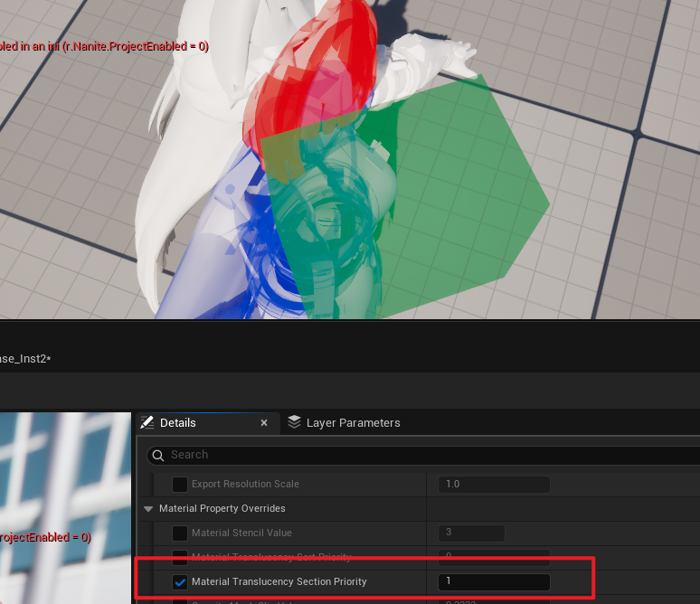Screen dimensions: 700x604
Task: Click the Material Stencil Value number field
Action: tap(470, 533)
